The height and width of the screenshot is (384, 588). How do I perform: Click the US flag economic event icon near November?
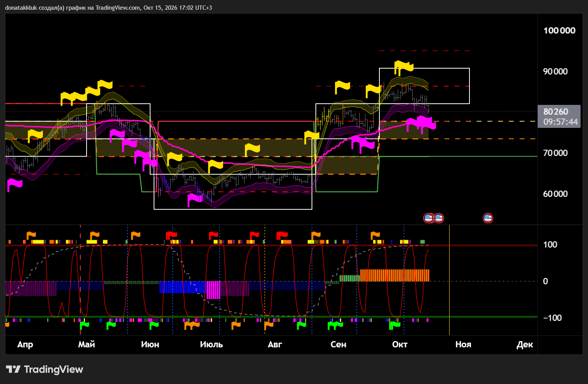[x=488, y=218]
